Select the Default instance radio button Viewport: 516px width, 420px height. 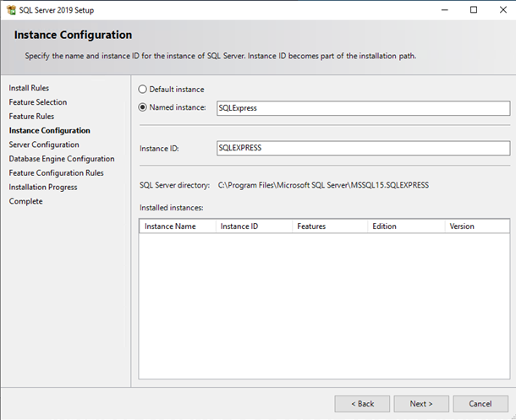pyautogui.click(x=142, y=89)
